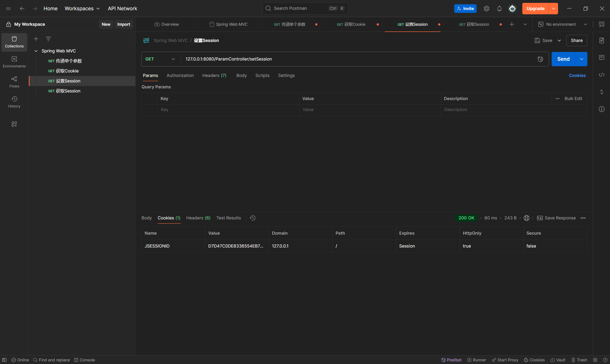
Task: Open the response Headers (6) tab
Action: point(198,218)
